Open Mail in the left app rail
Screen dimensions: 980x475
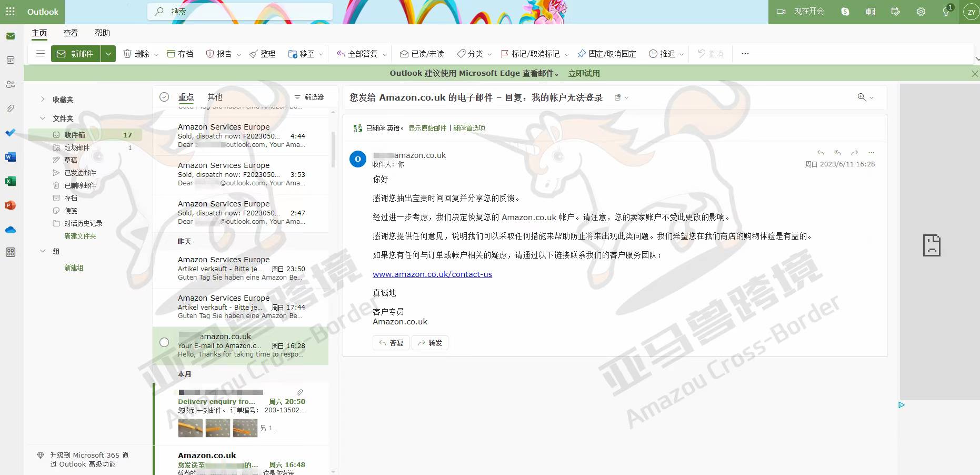(x=11, y=36)
